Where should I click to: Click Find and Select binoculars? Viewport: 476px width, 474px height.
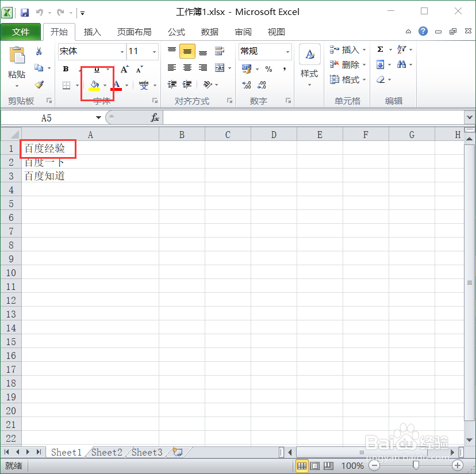click(x=401, y=64)
